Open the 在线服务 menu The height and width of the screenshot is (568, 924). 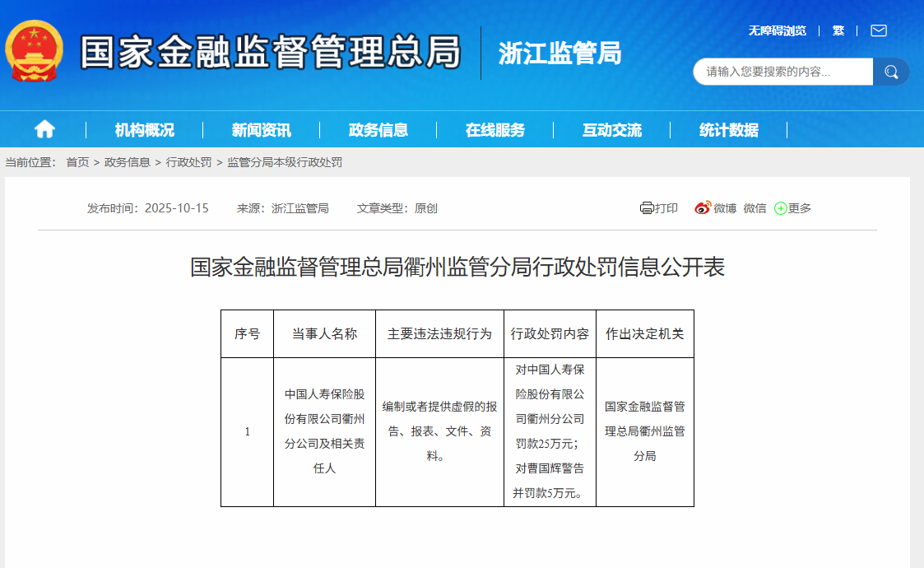click(x=495, y=130)
